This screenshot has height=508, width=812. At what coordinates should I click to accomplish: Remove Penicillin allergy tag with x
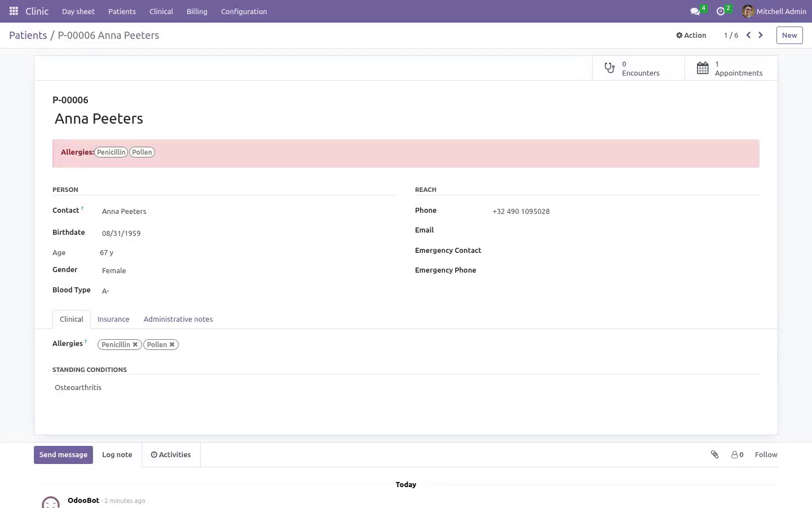point(135,344)
